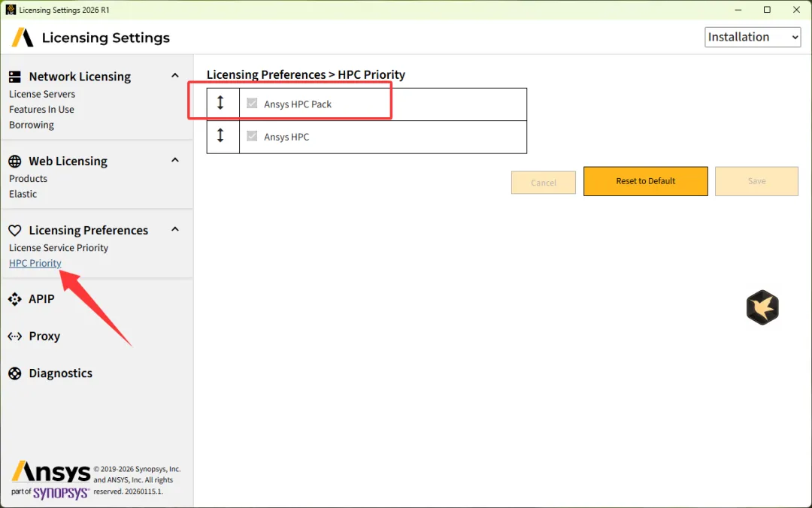Open Elastic under Web Licensing
This screenshot has height=508, width=812.
[23, 194]
